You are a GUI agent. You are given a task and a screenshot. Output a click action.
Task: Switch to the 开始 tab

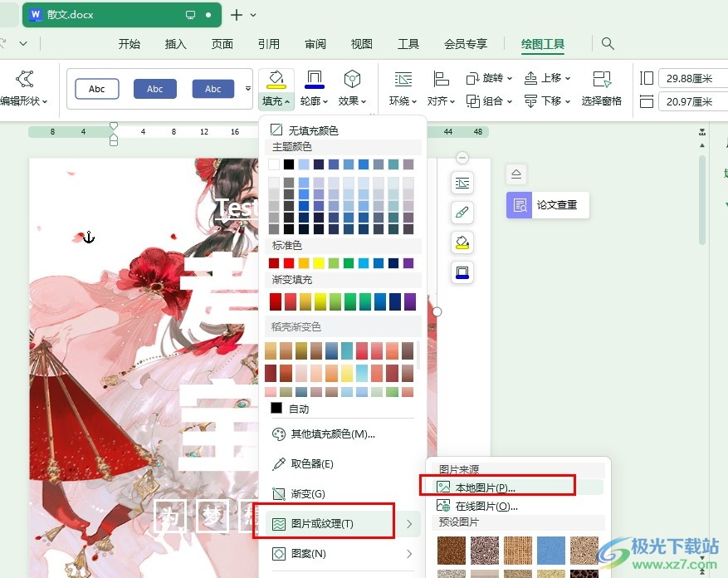pyautogui.click(x=129, y=44)
